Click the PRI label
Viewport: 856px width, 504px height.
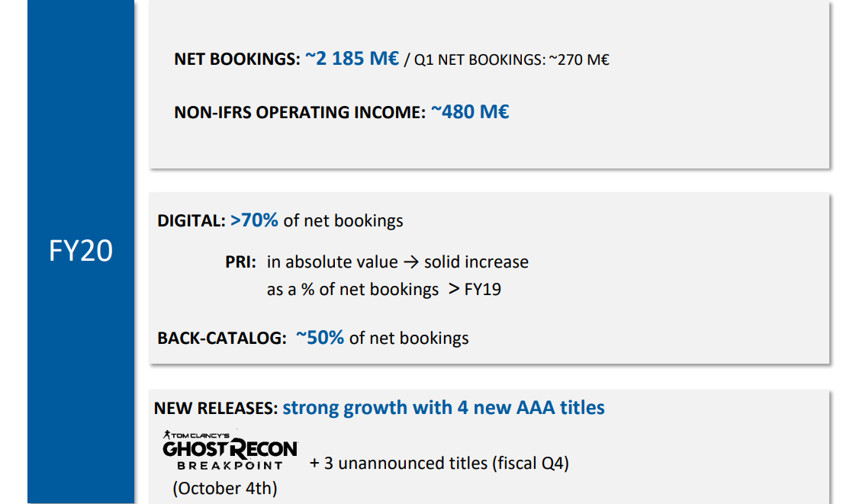click(242, 262)
